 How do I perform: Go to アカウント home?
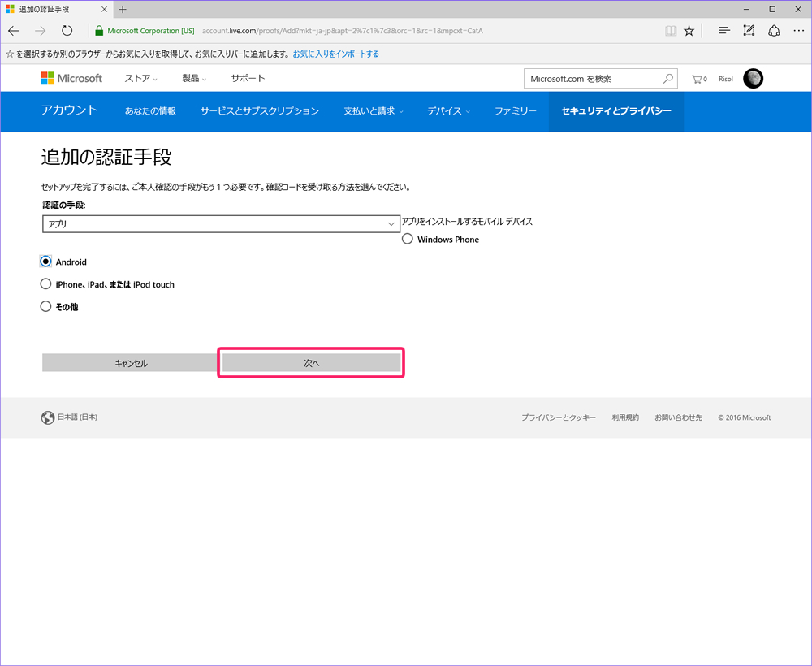[69, 110]
